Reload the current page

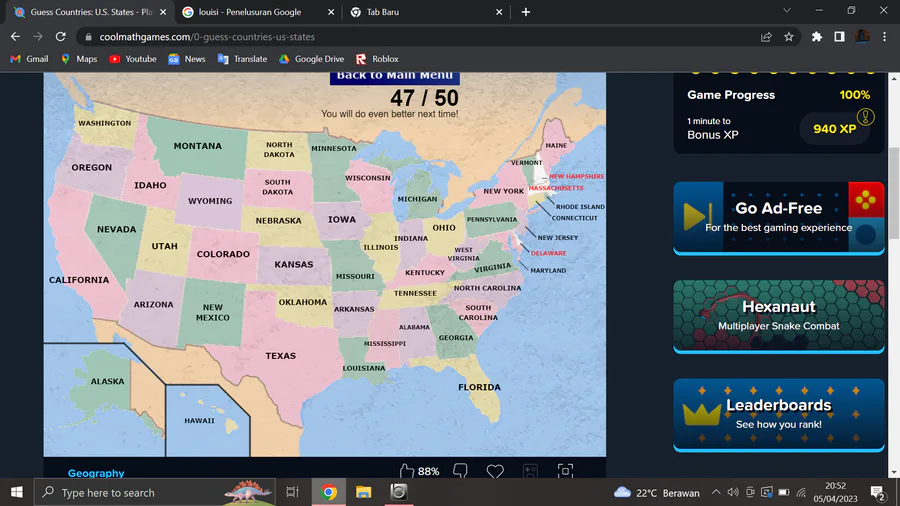tap(60, 37)
